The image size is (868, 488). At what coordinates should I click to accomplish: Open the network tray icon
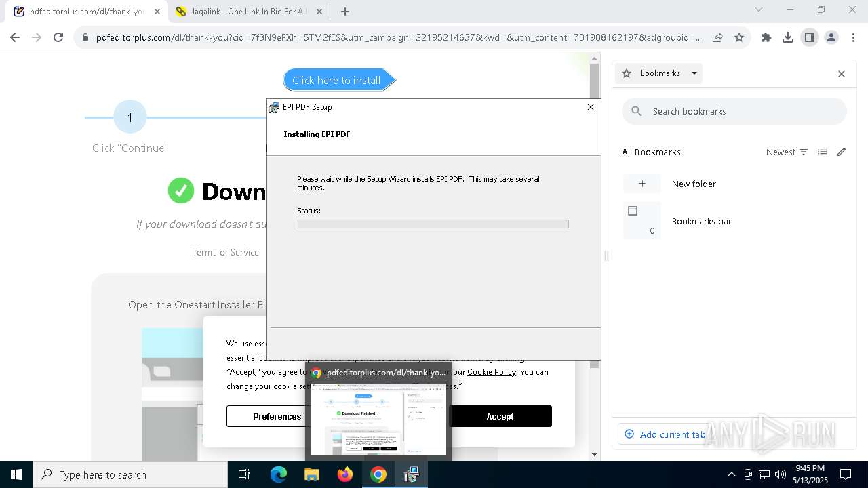pyautogui.click(x=764, y=474)
